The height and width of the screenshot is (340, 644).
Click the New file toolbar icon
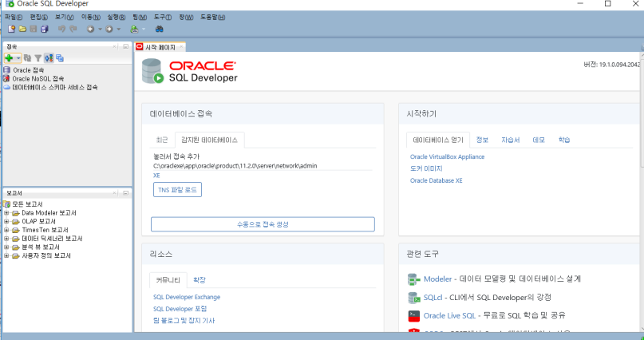tap(11, 30)
